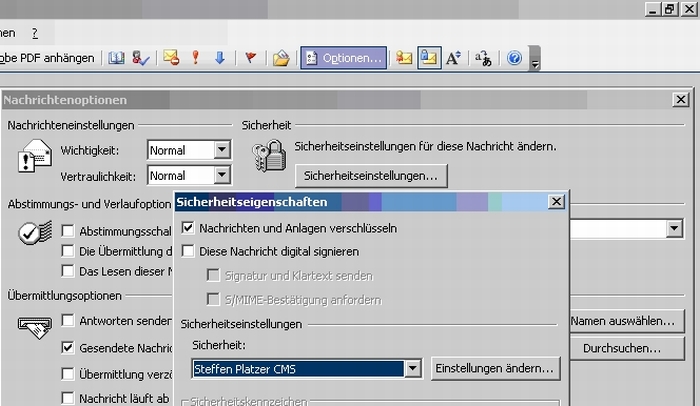The height and width of the screenshot is (406, 700).
Task: Click the check names icon
Action: point(141,58)
